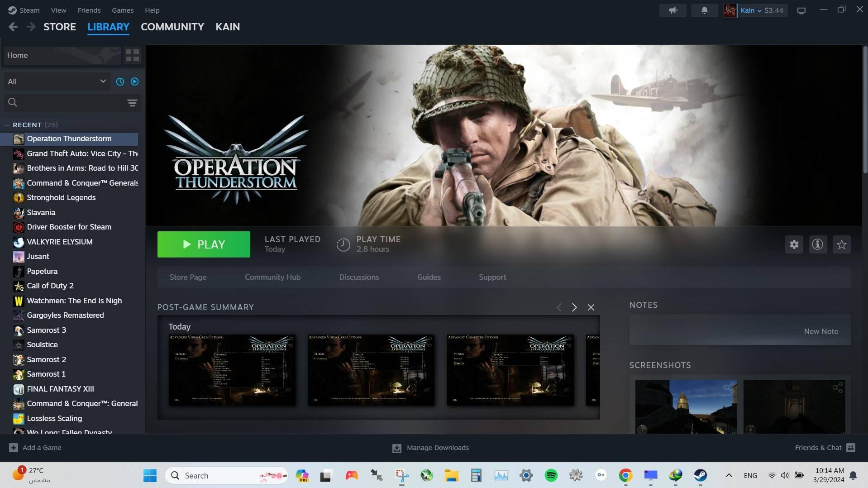Show previous post-game summary item
The width and height of the screenshot is (868, 488).
pos(559,307)
